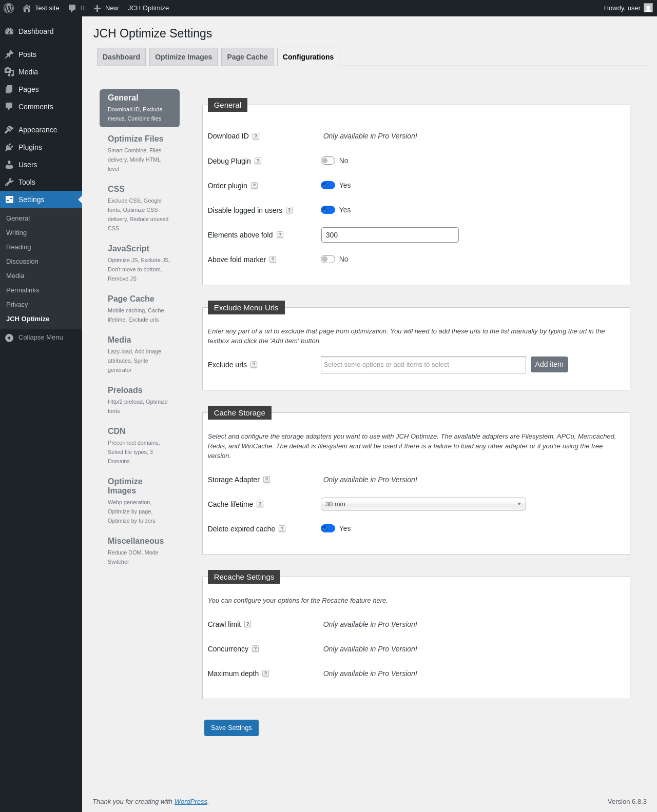Enable the Above fold marker toggle
Image resolution: width=657 pixels, height=812 pixels.
[x=328, y=259]
